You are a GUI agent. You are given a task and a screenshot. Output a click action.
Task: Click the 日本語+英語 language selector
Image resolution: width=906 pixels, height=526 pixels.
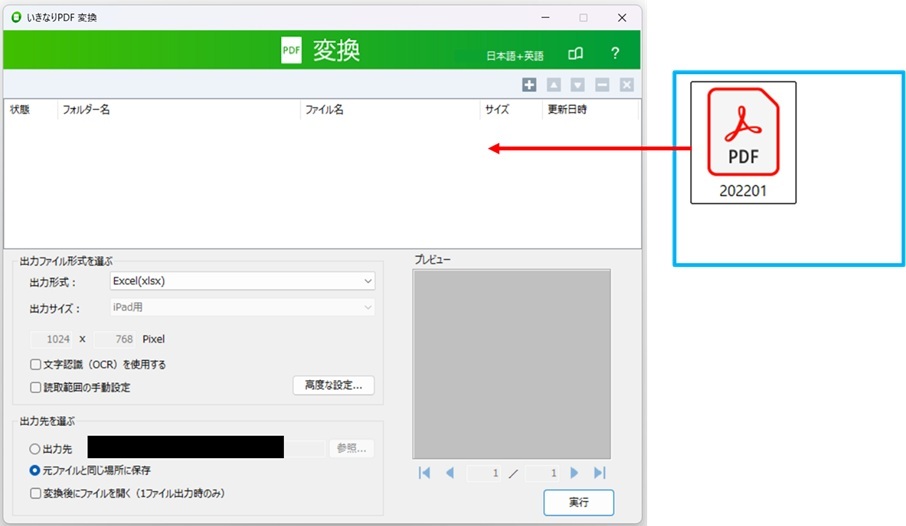point(515,56)
